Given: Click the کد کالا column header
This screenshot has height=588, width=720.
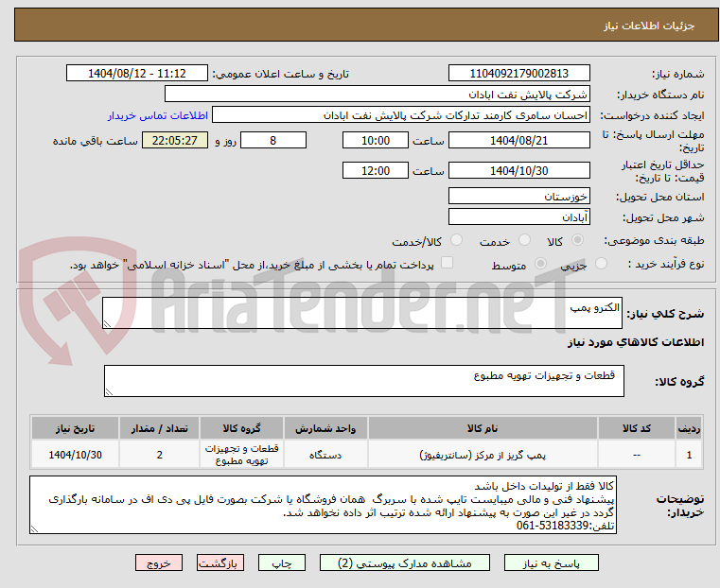Looking at the screenshot, I should pos(637,428).
